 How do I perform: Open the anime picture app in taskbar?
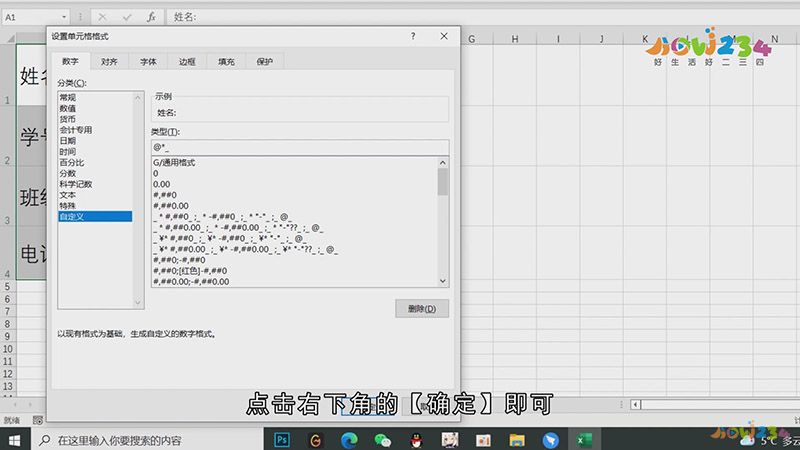tap(450, 440)
